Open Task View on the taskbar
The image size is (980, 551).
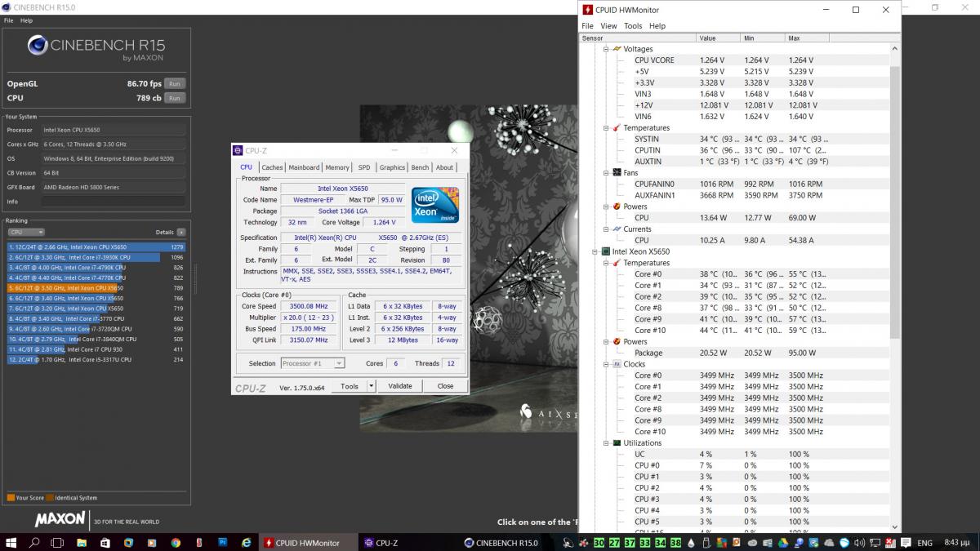coord(58,542)
